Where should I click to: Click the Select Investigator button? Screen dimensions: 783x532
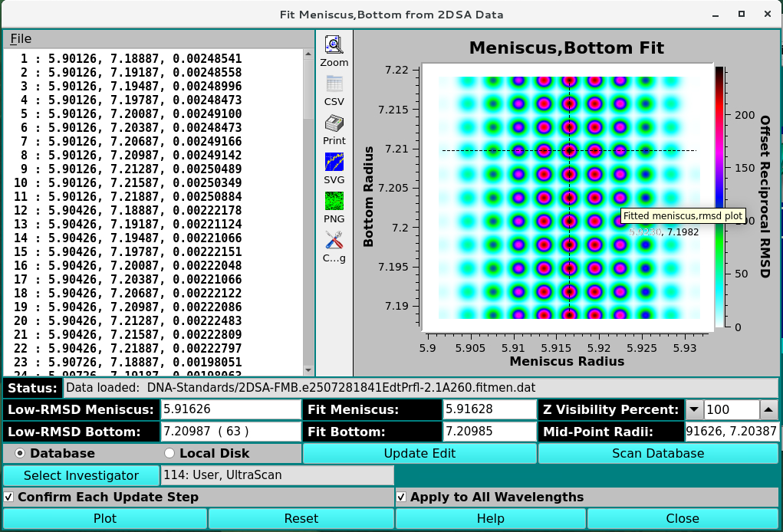[81, 475]
